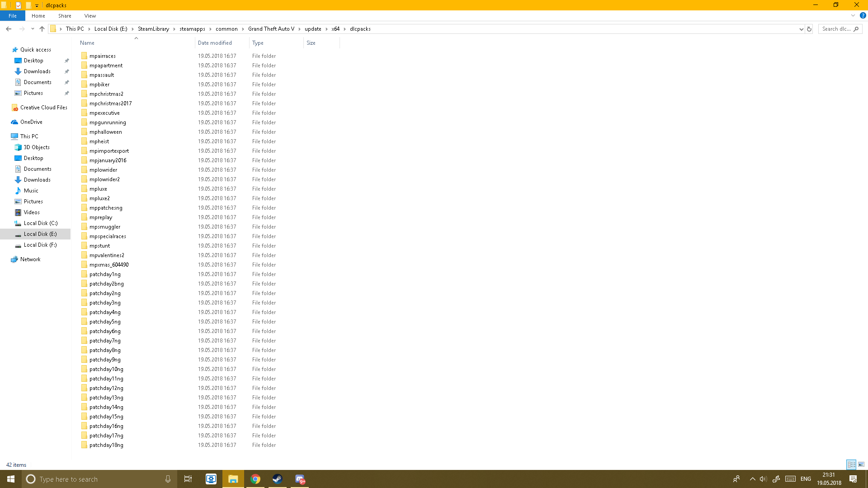This screenshot has height=488, width=868.
Task: Select Music under This PC
Action: point(31,191)
